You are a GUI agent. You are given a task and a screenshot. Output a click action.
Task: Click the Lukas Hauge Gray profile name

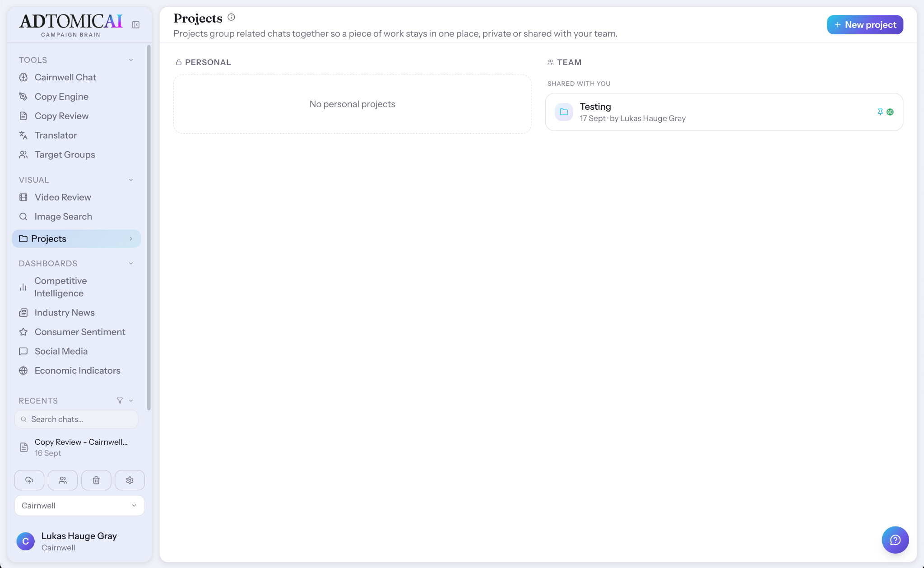coord(79,536)
